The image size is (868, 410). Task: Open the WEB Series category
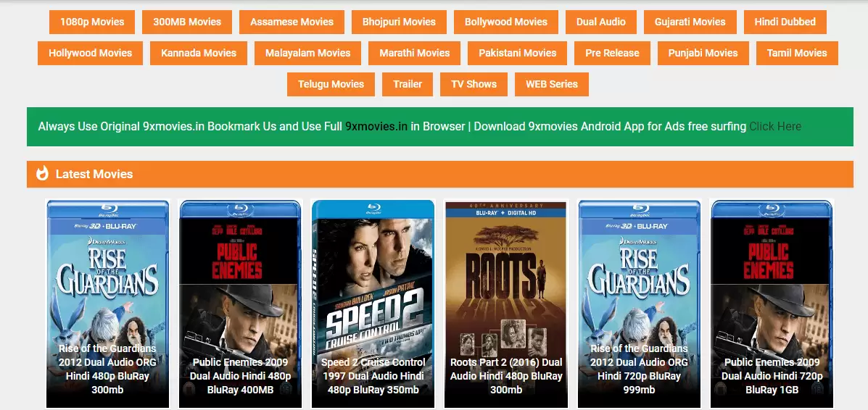tap(551, 84)
